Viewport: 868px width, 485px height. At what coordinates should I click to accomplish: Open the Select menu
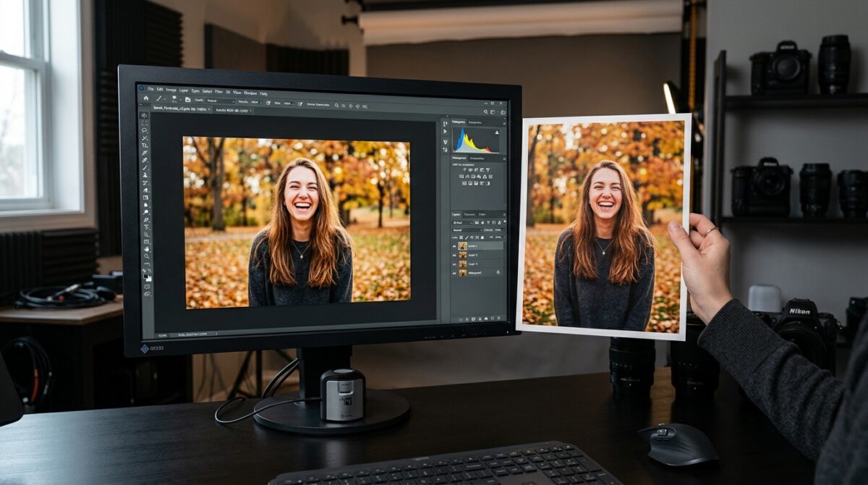[207, 91]
